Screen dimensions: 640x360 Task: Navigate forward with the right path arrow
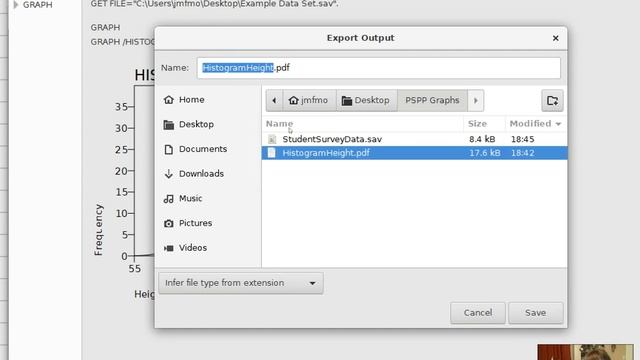(x=476, y=100)
